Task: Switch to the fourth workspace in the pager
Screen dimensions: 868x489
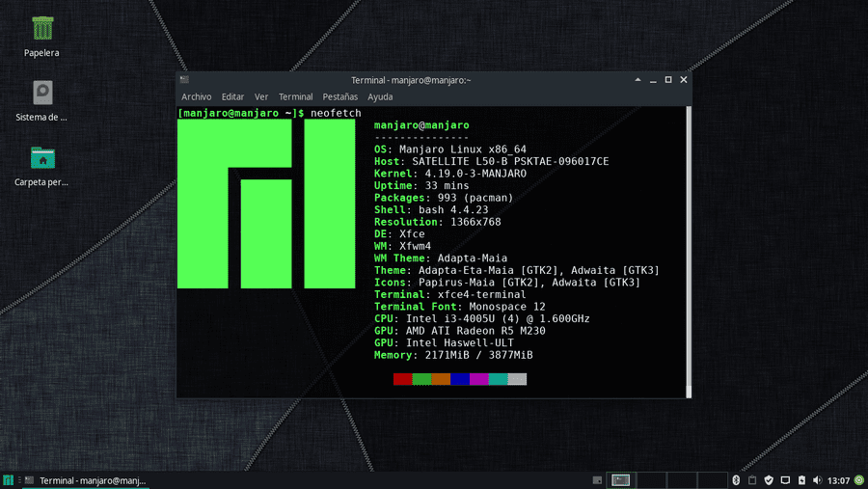Action: click(712, 480)
